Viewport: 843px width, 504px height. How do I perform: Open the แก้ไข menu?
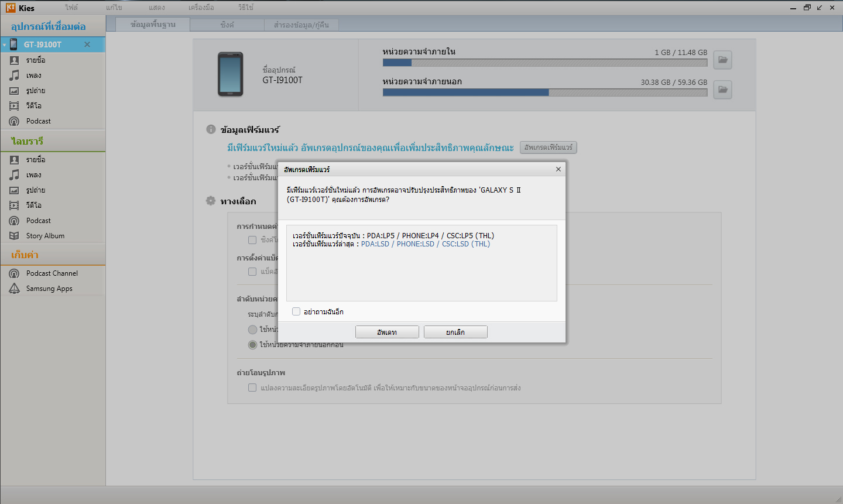114,8
